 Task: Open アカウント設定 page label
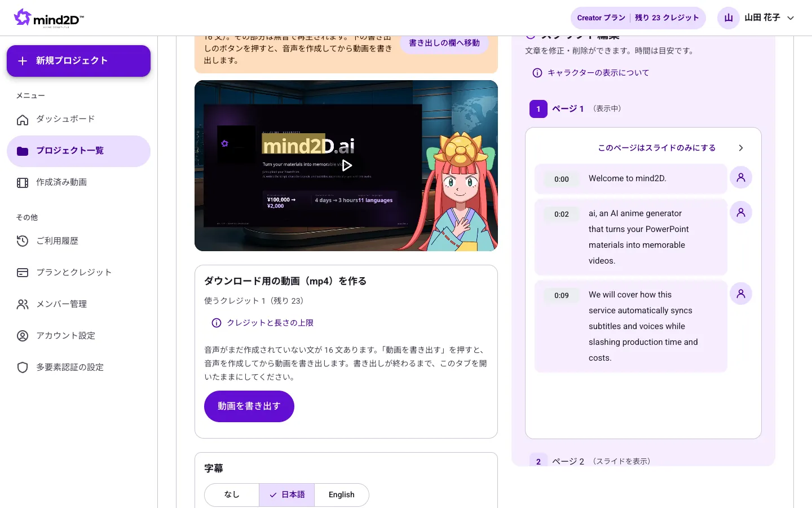65,336
